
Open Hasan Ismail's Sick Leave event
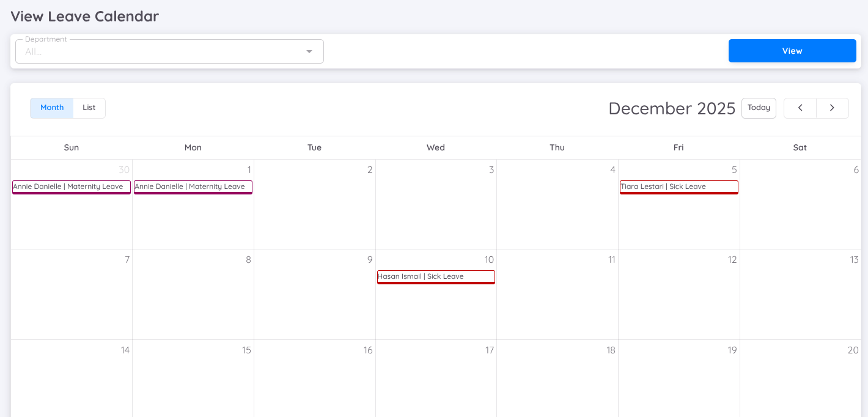click(435, 276)
